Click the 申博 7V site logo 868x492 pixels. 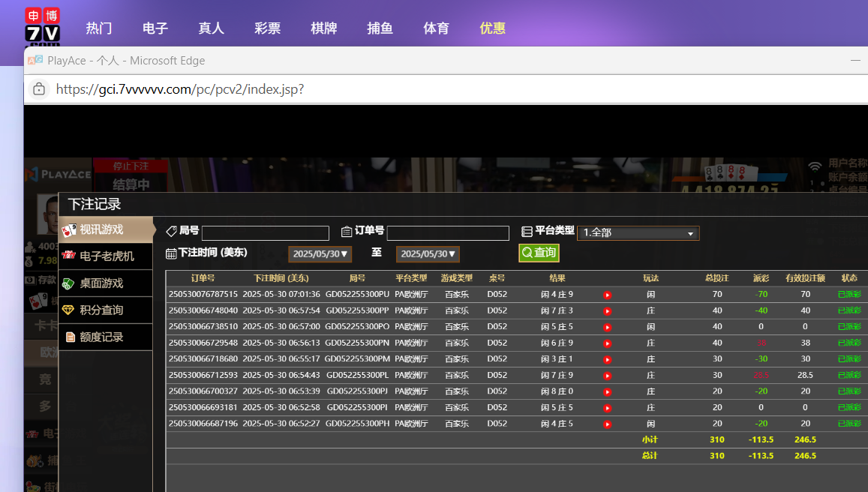43,27
